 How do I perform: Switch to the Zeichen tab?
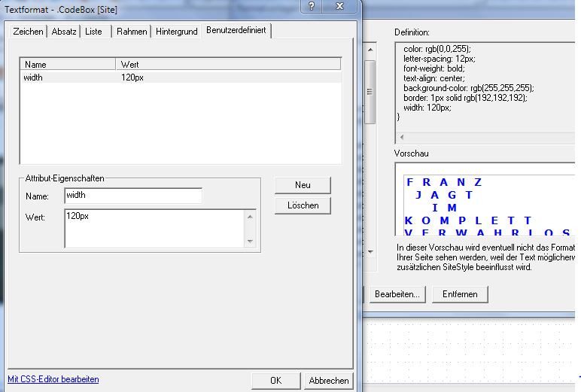pos(28,32)
